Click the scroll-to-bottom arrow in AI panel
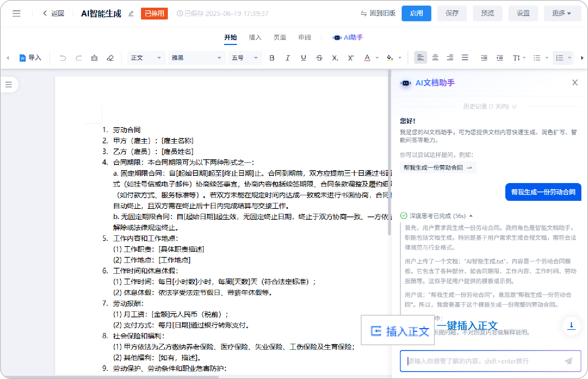The image size is (588, 379). 571,326
